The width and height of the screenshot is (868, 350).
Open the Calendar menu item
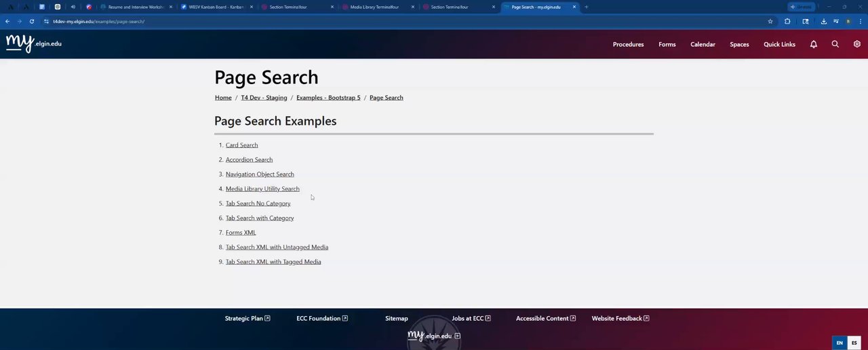(703, 44)
